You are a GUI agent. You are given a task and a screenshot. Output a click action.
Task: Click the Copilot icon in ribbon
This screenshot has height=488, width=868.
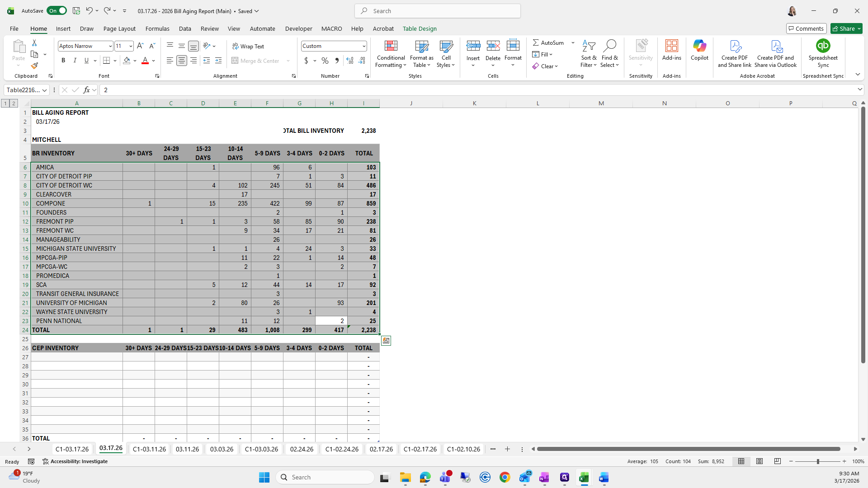(x=699, y=46)
